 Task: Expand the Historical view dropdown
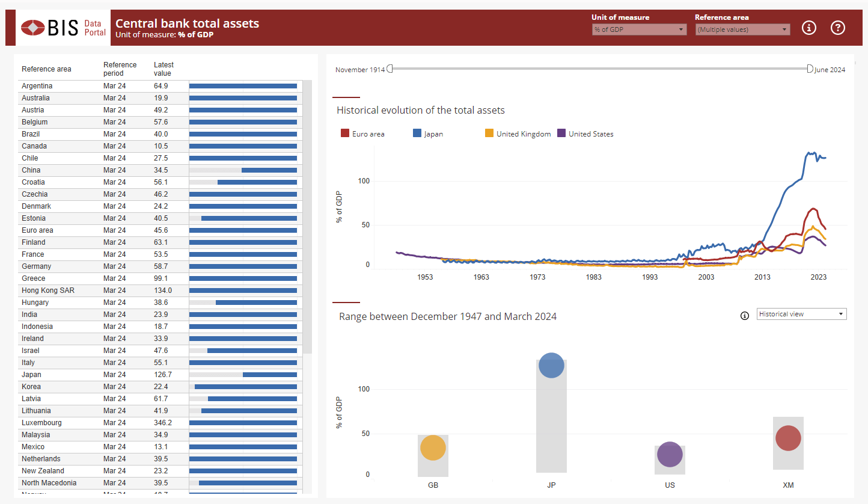tap(801, 314)
